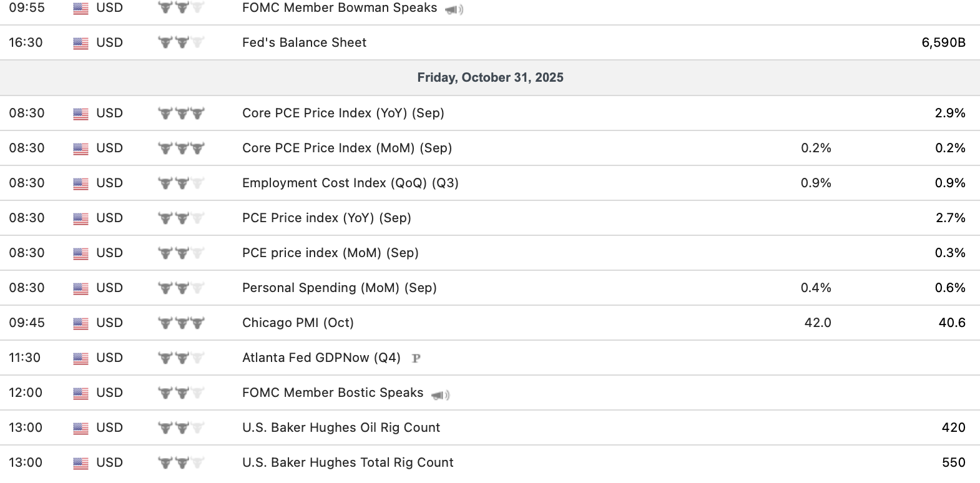Open the U.S. Baker Hughes Oil Rig Count event
Screen dimensions: 980x483
[x=341, y=427]
